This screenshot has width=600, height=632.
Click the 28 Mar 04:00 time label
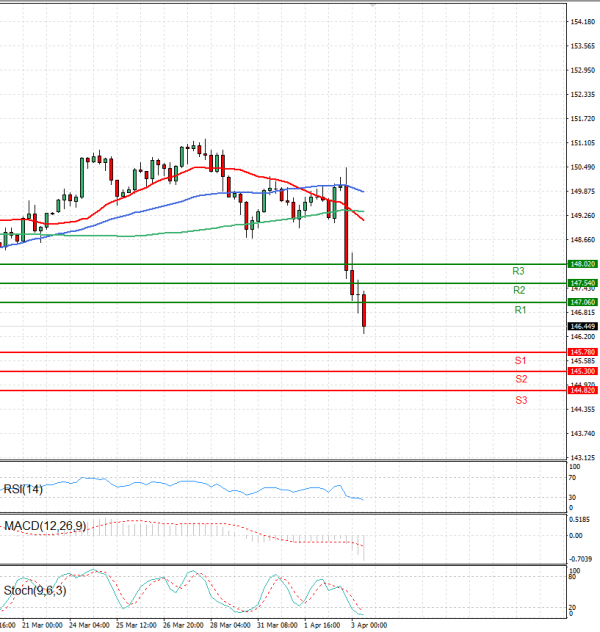tap(230, 625)
